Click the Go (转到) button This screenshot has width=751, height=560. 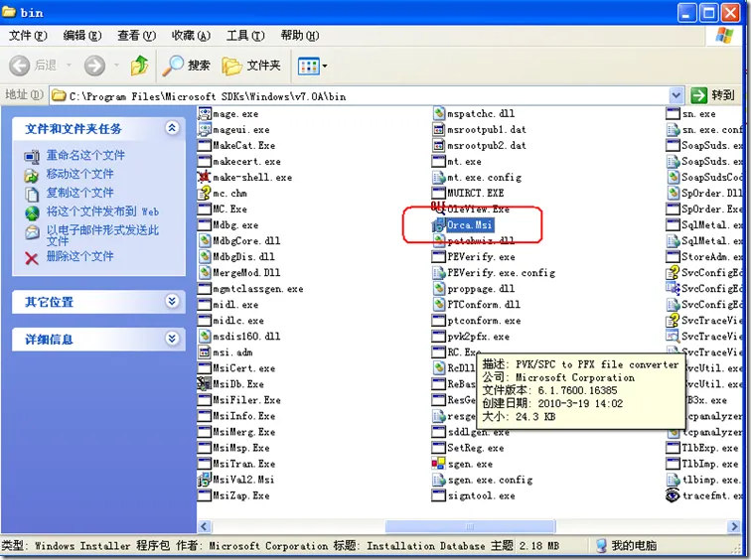[x=714, y=95]
